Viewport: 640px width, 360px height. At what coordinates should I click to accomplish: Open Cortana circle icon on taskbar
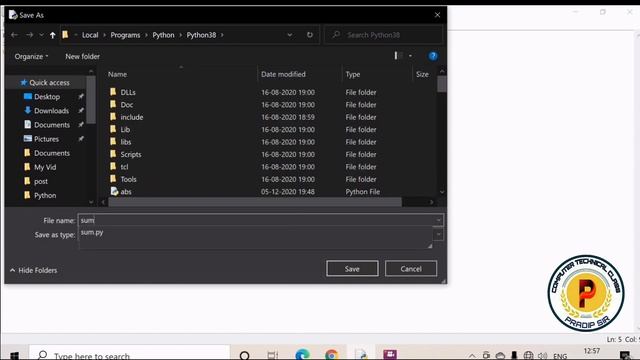pyautogui.click(x=244, y=355)
